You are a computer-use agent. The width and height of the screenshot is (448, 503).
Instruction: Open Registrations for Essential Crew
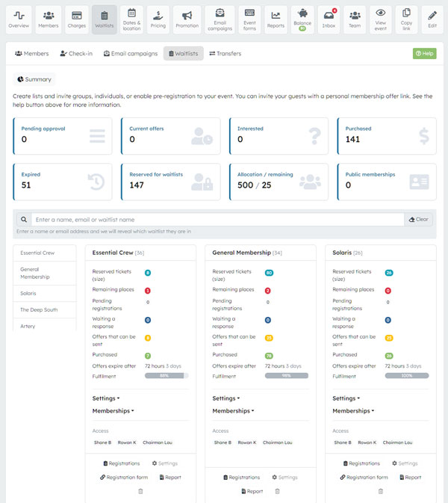tap(122, 463)
